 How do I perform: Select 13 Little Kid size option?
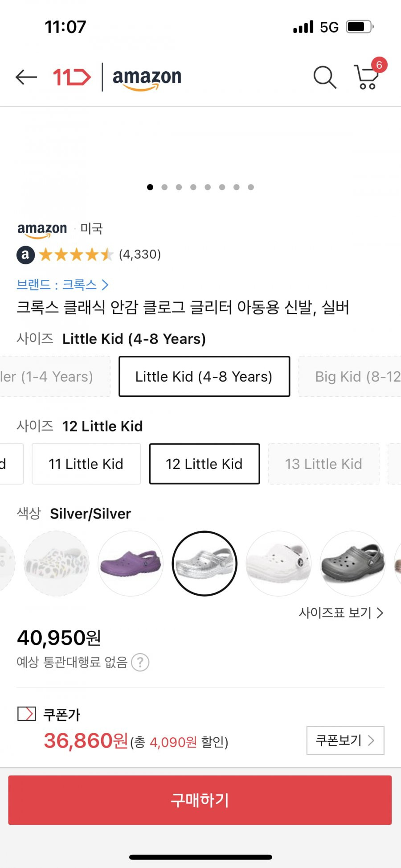tap(324, 464)
